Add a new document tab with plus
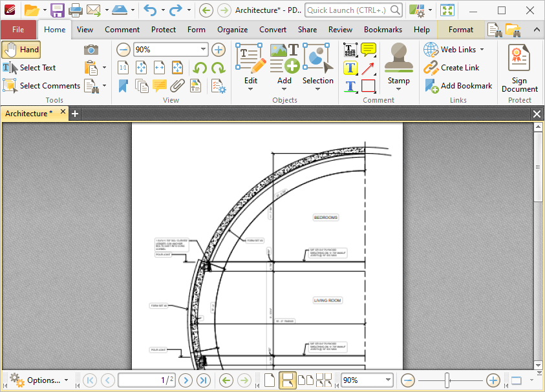 click(x=75, y=114)
